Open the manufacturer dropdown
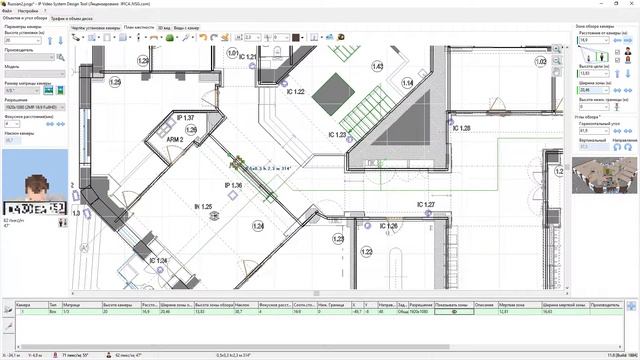 pyautogui.click(x=51, y=57)
